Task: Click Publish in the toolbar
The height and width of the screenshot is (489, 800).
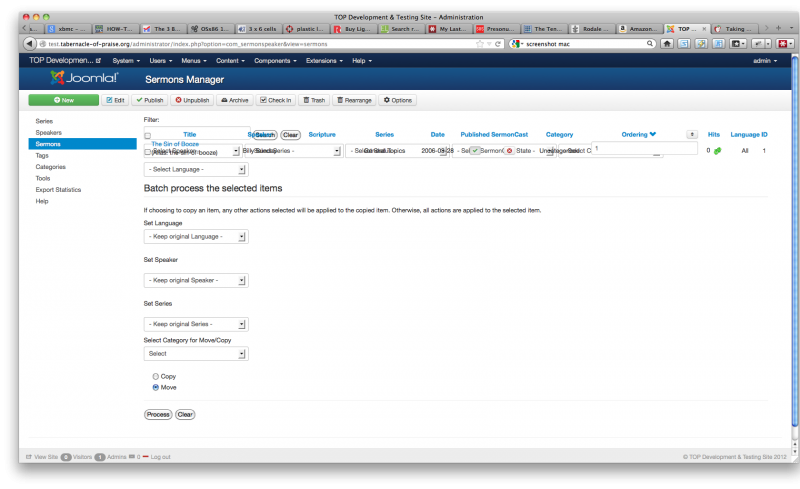Action: 149,100
